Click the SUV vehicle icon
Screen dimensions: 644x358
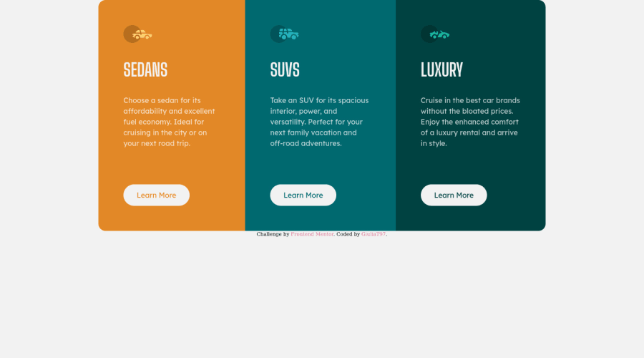click(289, 34)
